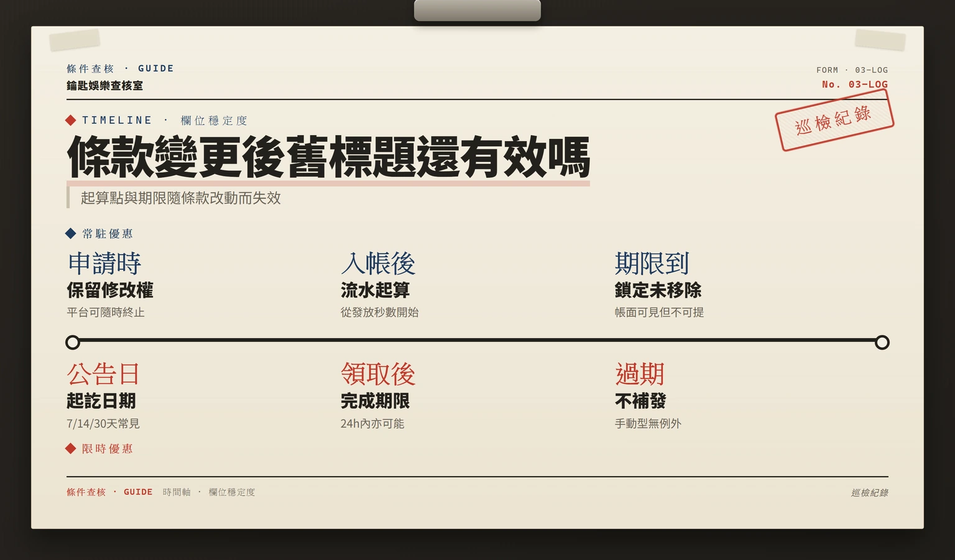Click the 期限到 heading
The image size is (955, 560).
[652, 264]
